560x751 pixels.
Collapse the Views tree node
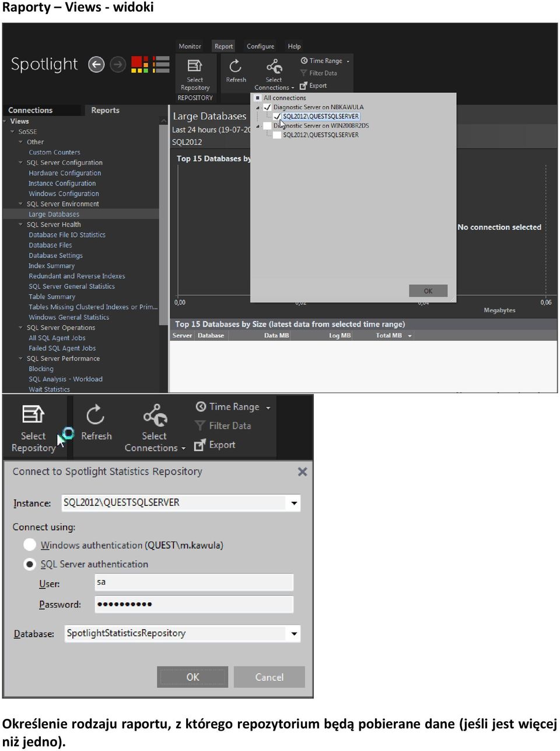[x=5, y=121]
